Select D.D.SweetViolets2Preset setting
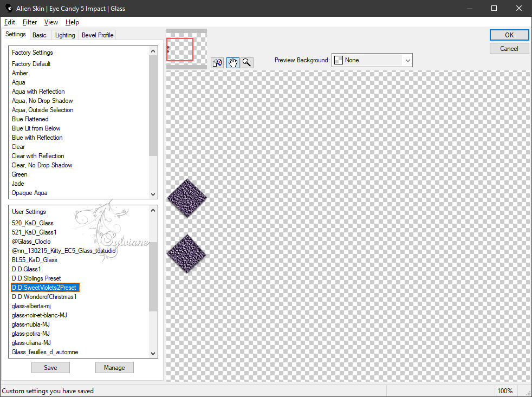The width and height of the screenshot is (532, 397). (x=45, y=288)
